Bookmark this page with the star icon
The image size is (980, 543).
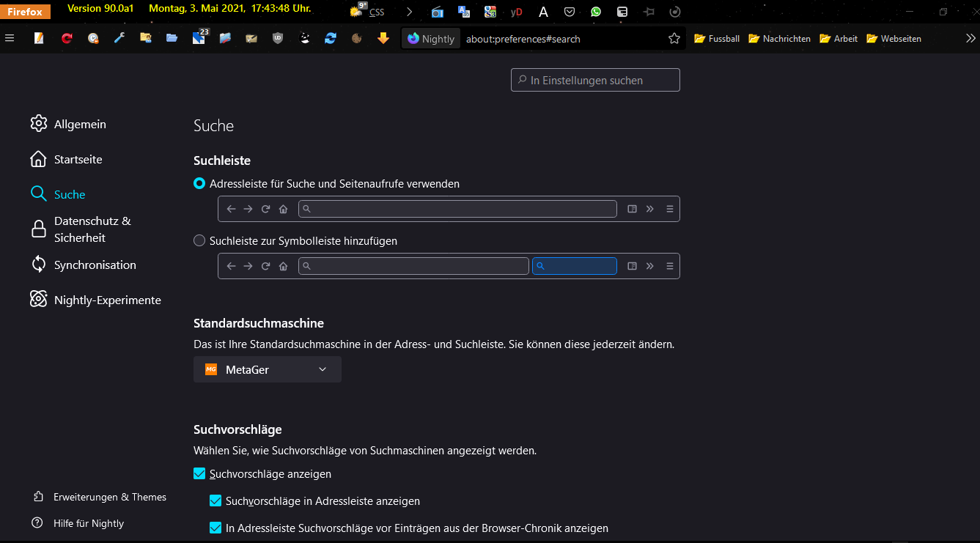(x=674, y=39)
